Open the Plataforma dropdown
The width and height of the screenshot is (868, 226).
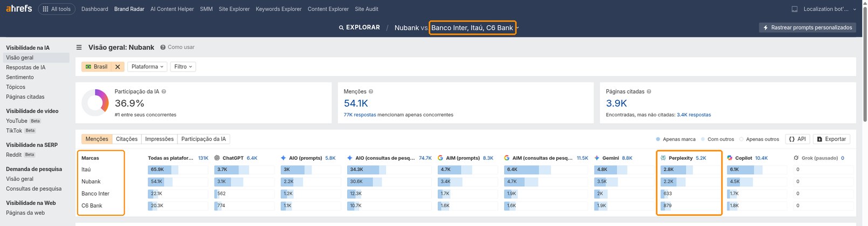tap(147, 67)
